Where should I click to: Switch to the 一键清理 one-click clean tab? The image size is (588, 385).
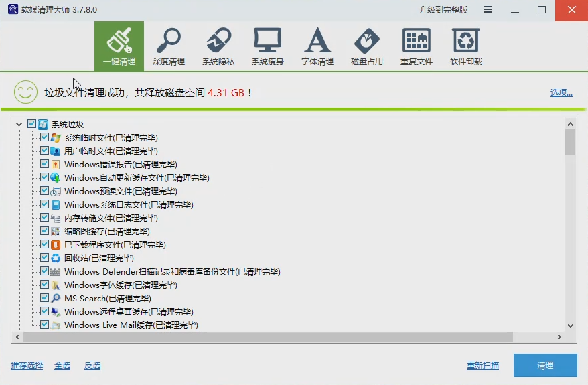119,46
